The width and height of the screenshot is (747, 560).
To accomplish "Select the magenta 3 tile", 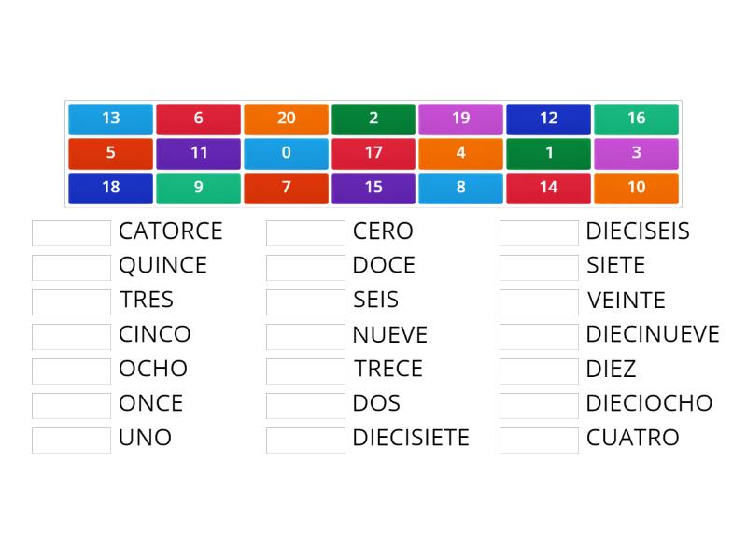I will tap(636, 153).
